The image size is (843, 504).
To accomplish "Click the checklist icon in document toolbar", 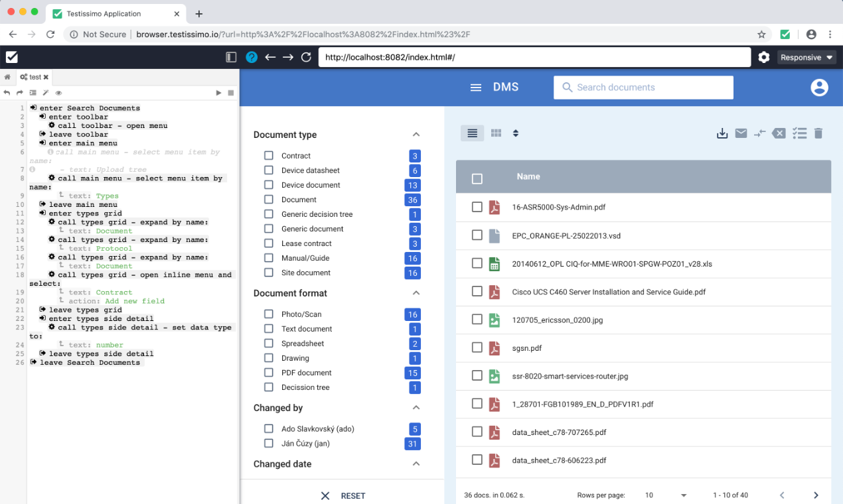I will click(x=799, y=133).
